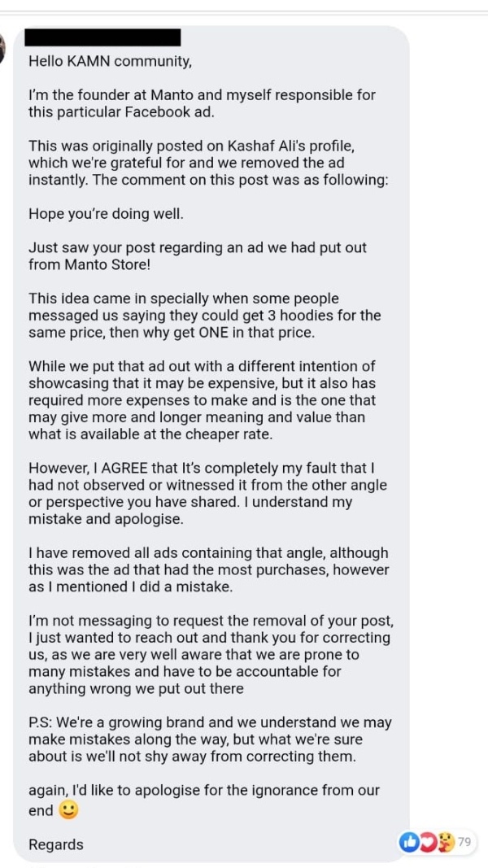Click the blacked-out commenter name
The width and height of the screenshot is (488, 868).
105,37
